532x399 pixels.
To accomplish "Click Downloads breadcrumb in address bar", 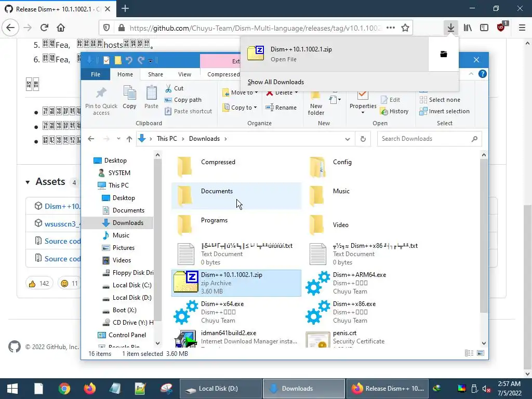I will coord(204,139).
